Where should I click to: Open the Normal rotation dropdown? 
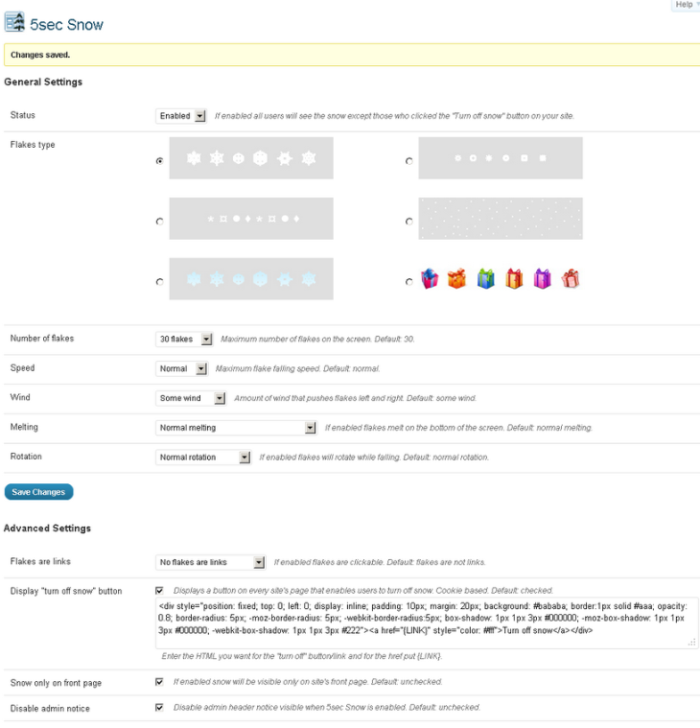(203, 458)
